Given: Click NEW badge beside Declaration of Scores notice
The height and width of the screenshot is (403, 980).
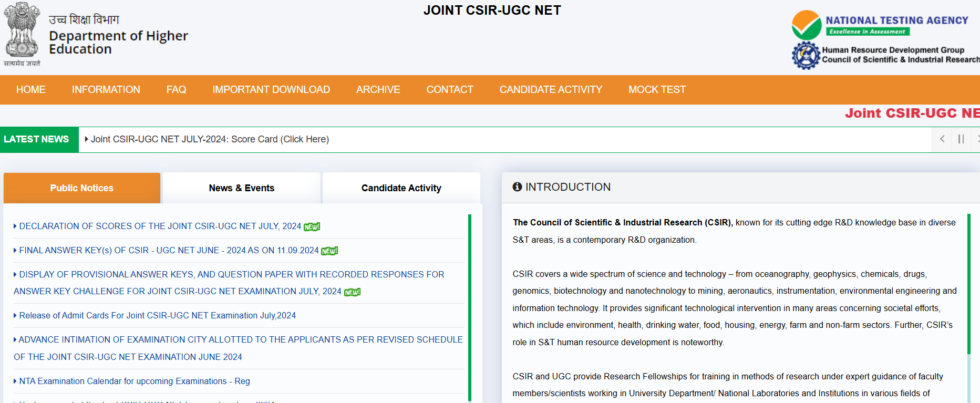Looking at the screenshot, I should coord(312,227).
